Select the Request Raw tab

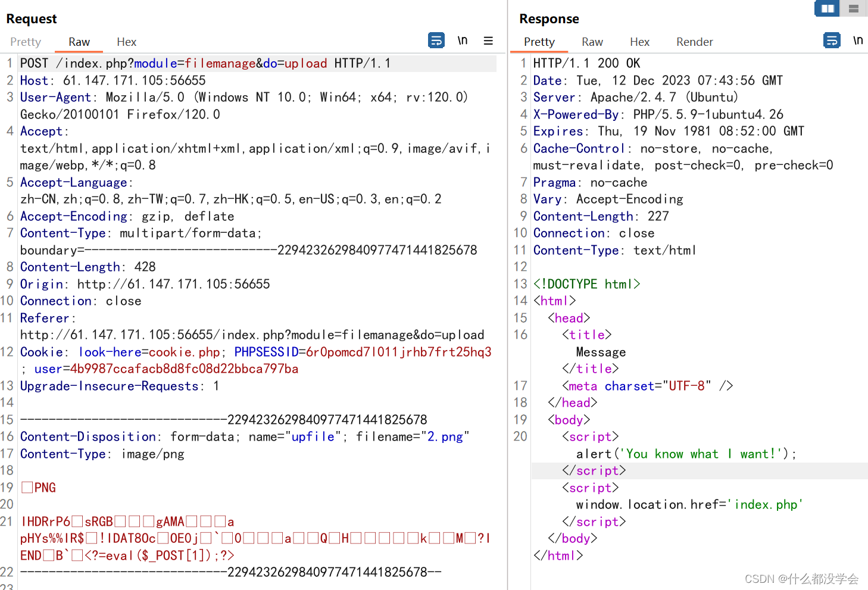79,42
